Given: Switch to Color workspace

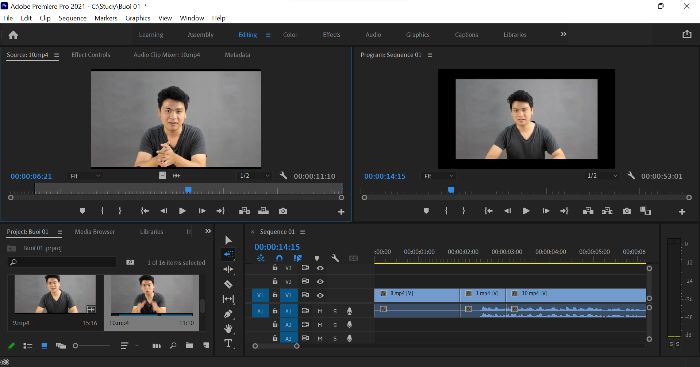Looking at the screenshot, I should click(289, 34).
